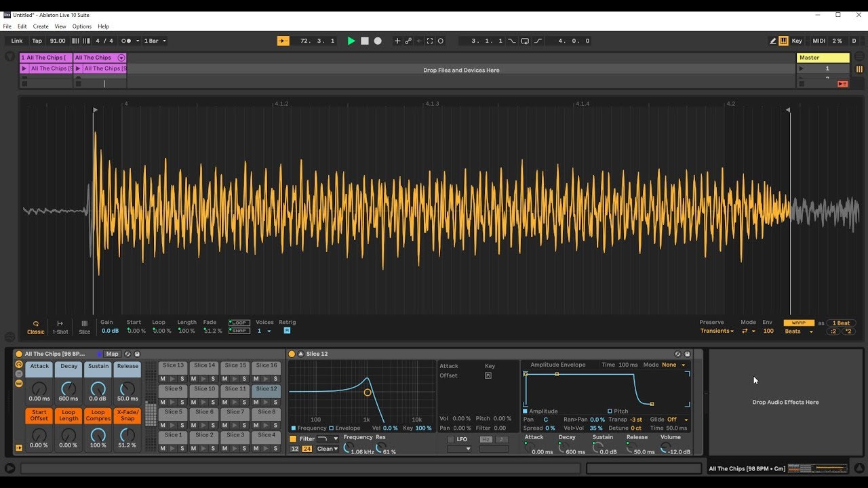This screenshot has width=868, height=488.
Task: Start playback with the green Play button
Action: pos(351,41)
